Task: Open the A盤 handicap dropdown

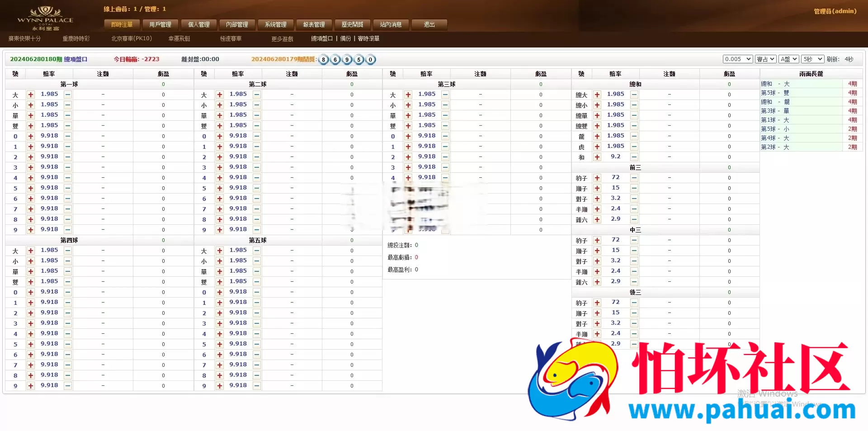Action: point(789,59)
